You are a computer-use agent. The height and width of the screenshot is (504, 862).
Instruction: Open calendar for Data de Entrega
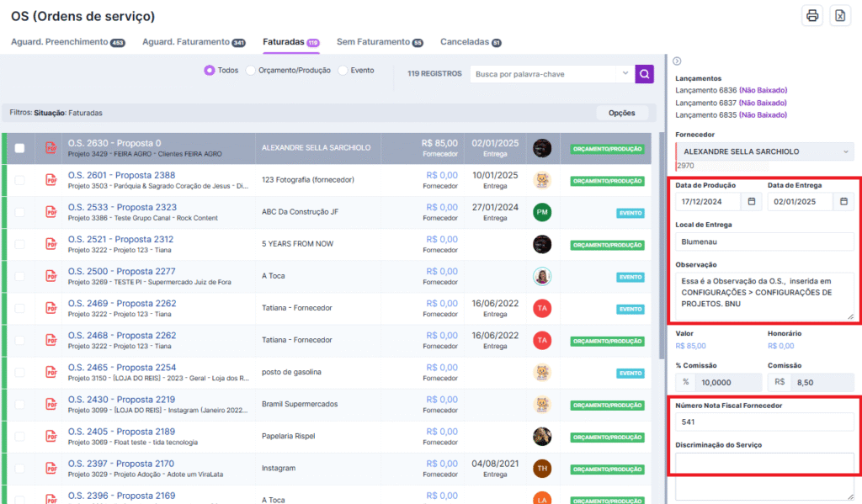[843, 202]
